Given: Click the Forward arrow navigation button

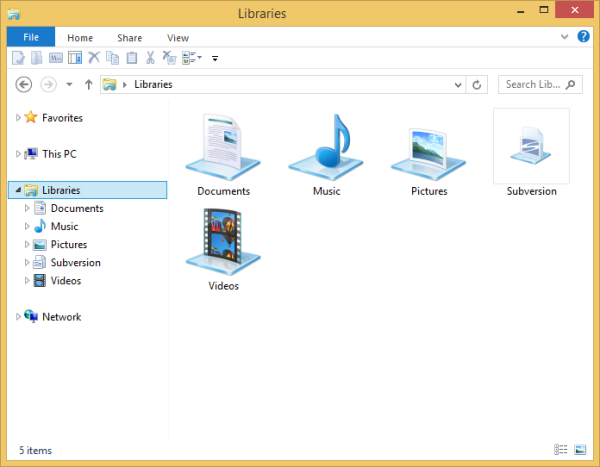Looking at the screenshot, I should (49, 85).
